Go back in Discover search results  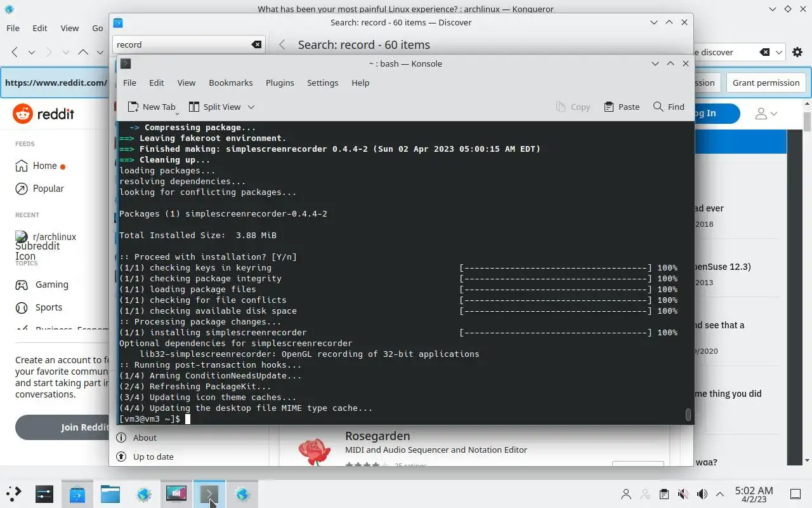(x=283, y=44)
